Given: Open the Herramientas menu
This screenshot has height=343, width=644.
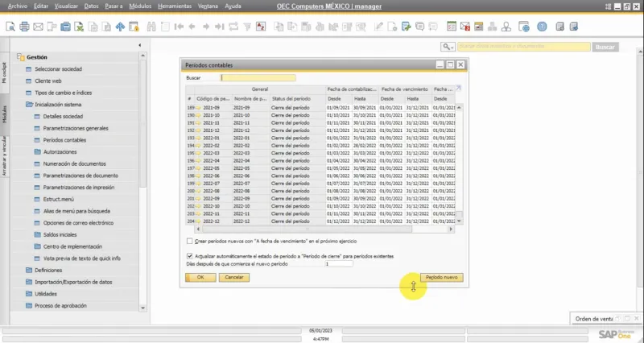Looking at the screenshot, I should click(175, 6).
